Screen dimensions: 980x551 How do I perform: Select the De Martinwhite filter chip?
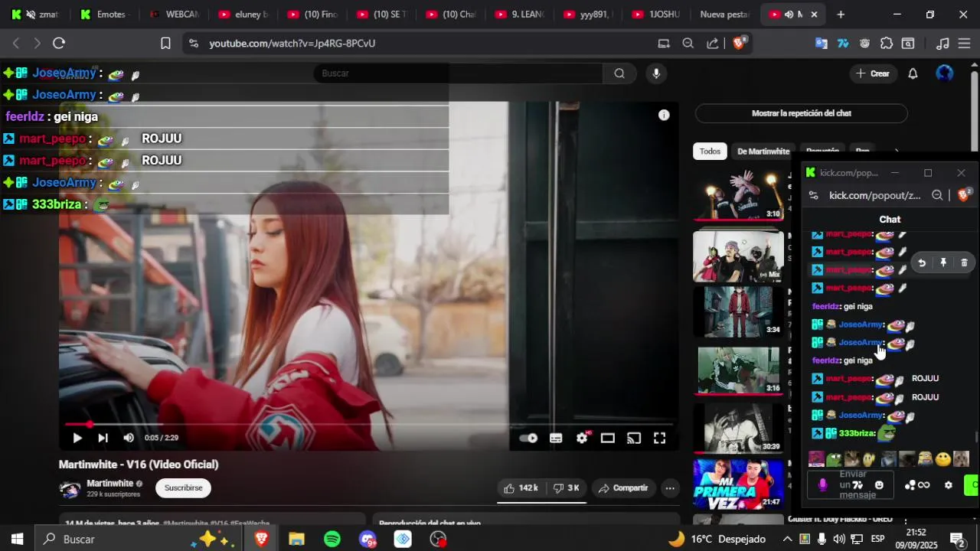pyautogui.click(x=763, y=152)
